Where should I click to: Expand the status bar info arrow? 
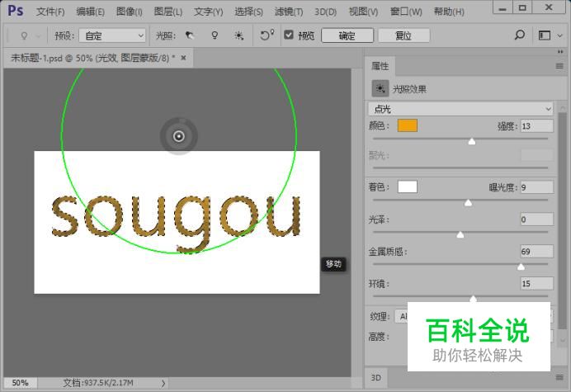[x=163, y=383]
